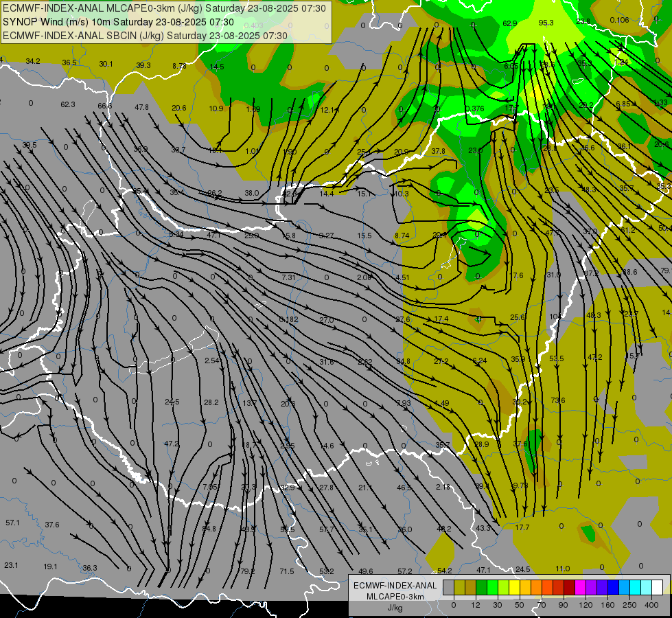672x618 pixels.
Task: Click the map value 31.6
Action: tap(326, 362)
